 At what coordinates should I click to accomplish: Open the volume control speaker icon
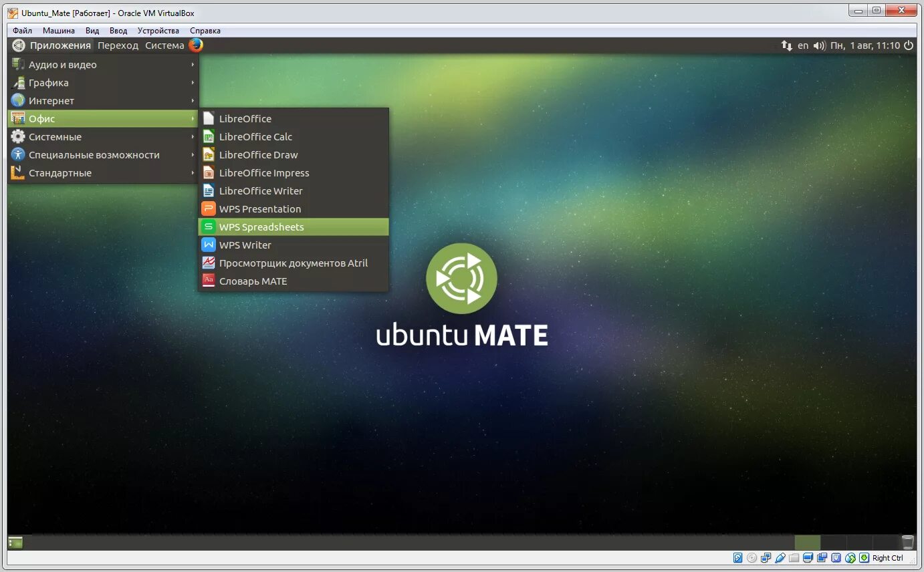pyautogui.click(x=819, y=45)
